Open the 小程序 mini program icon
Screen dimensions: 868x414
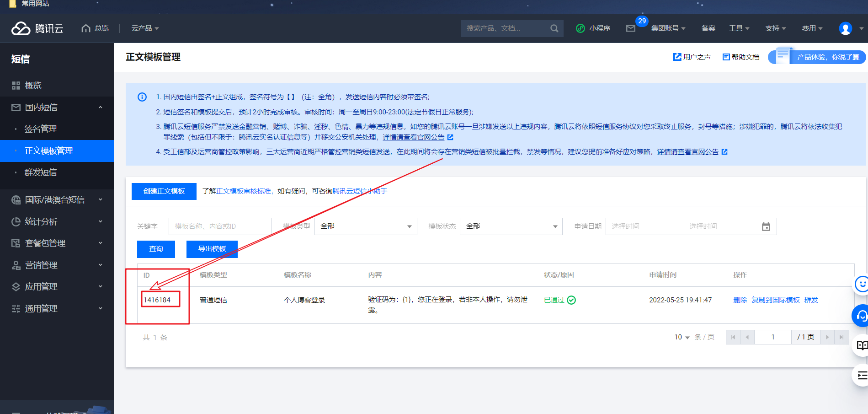(x=580, y=28)
